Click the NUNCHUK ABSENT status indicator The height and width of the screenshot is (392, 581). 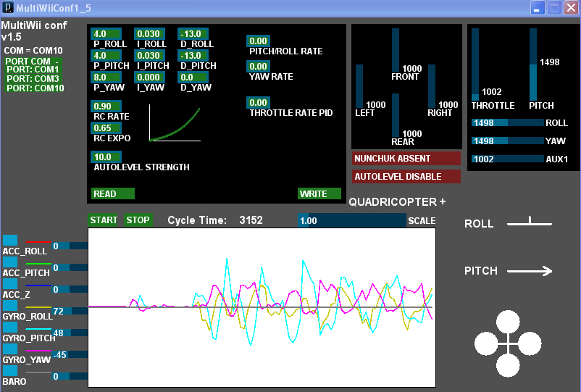coord(406,158)
